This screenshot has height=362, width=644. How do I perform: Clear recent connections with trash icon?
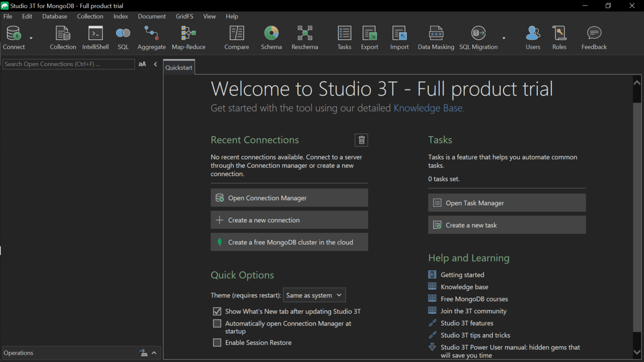click(x=361, y=140)
